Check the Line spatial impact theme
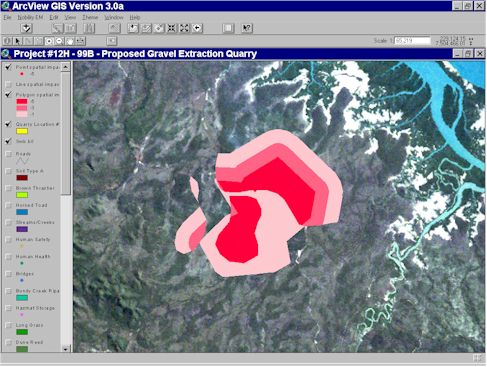Screen dimensions: 487x367 (8, 85)
